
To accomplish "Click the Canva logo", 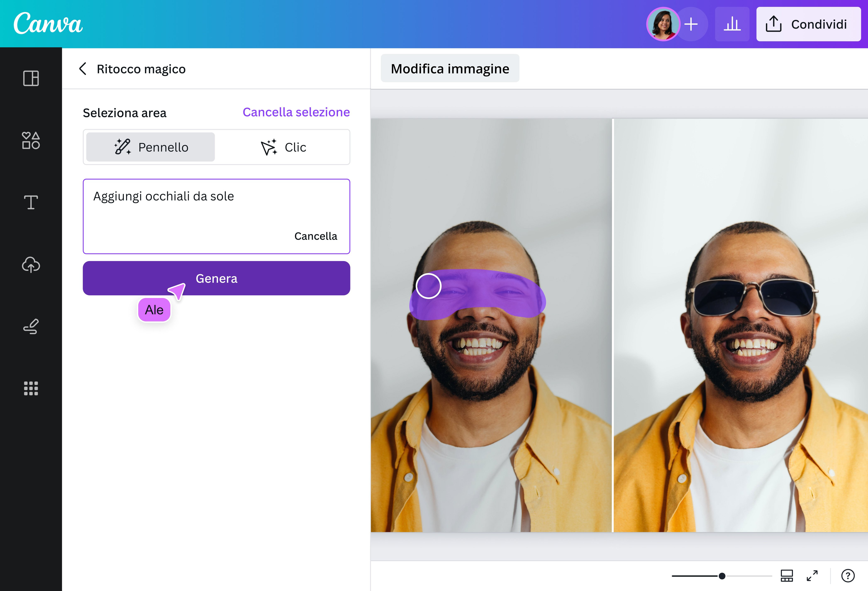I will 48,23.
